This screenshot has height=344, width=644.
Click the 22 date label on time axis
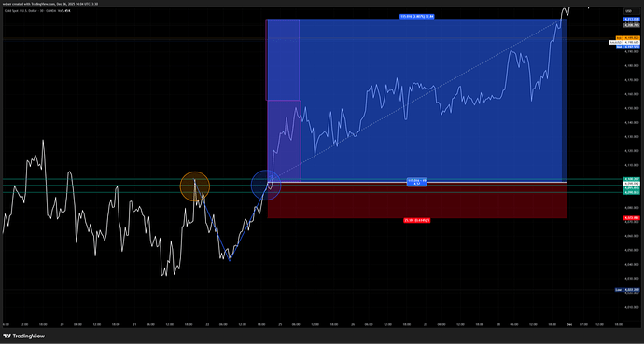(x=207, y=324)
